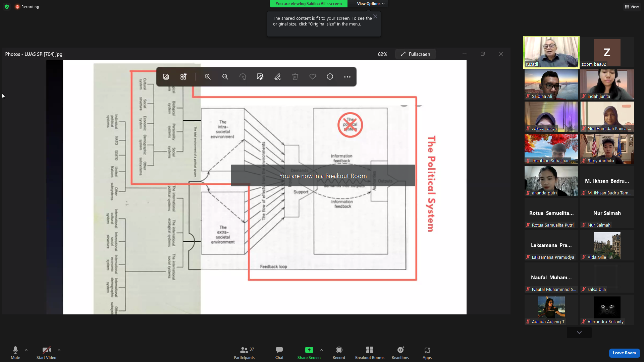644x362 pixels.
Task: Open Breakout Rooms
Action: click(370, 353)
